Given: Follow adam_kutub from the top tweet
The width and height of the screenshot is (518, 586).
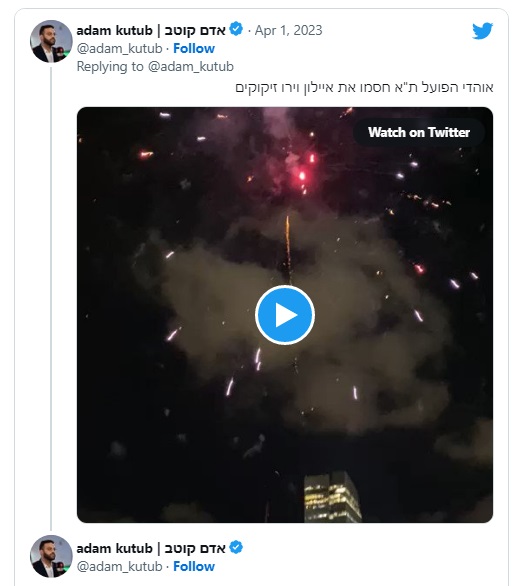Looking at the screenshot, I should (x=194, y=48).
